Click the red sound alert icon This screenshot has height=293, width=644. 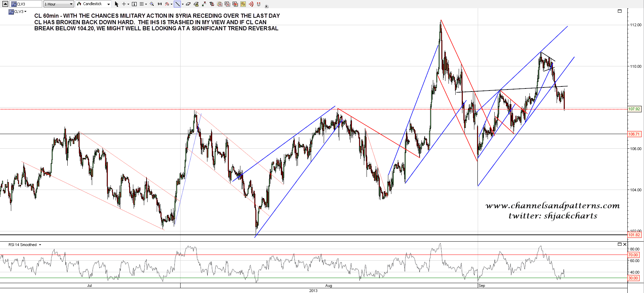(251, 4)
